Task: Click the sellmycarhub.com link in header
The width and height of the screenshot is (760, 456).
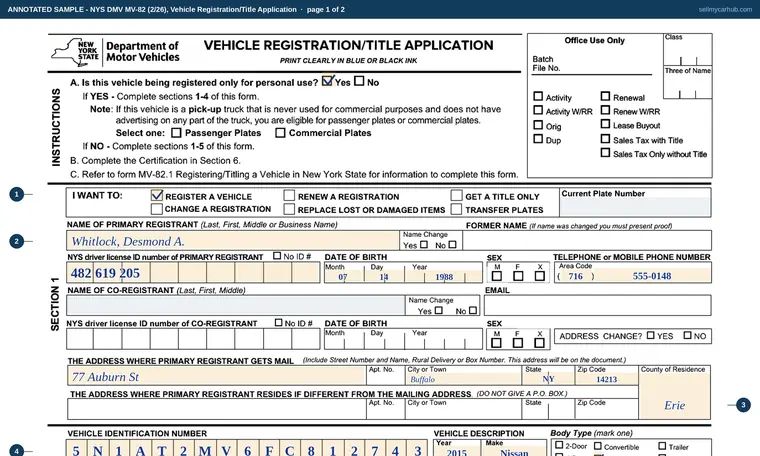Action: pyautogui.click(x=725, y=9)
